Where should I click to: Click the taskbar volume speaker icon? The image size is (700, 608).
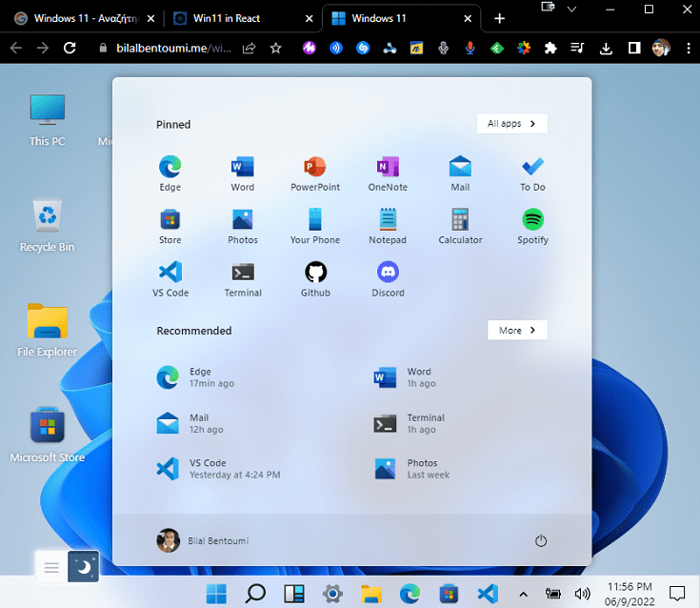(582, 594)
